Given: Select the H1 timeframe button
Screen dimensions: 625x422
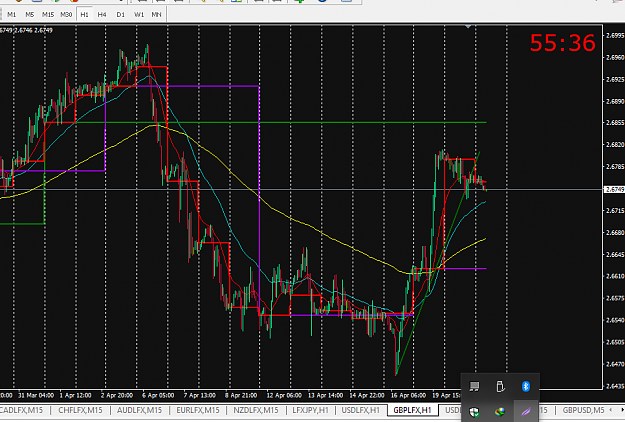Looking at the screenshot, I should 85,14.
